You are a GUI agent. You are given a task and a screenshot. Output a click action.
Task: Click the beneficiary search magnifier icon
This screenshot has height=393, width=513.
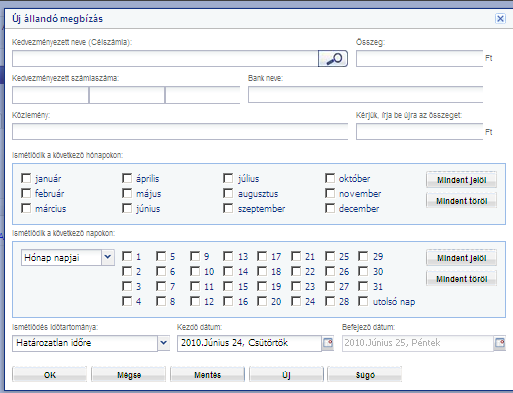333,59
